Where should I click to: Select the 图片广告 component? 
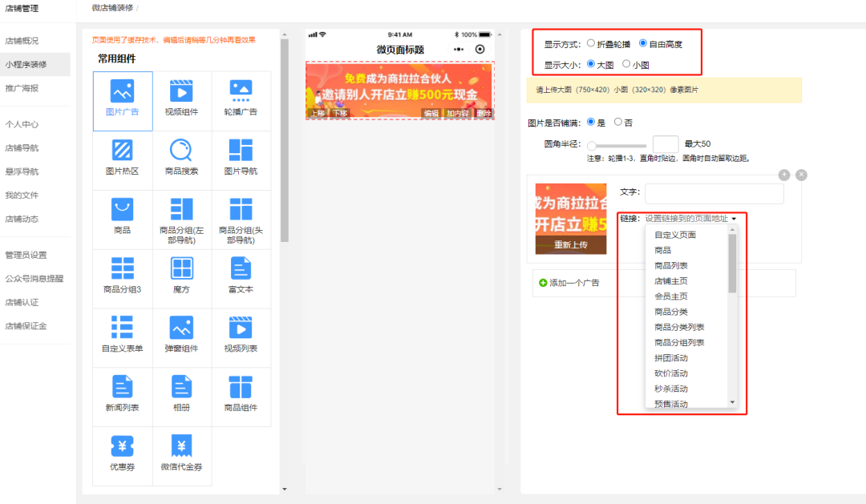click(122, 100)
